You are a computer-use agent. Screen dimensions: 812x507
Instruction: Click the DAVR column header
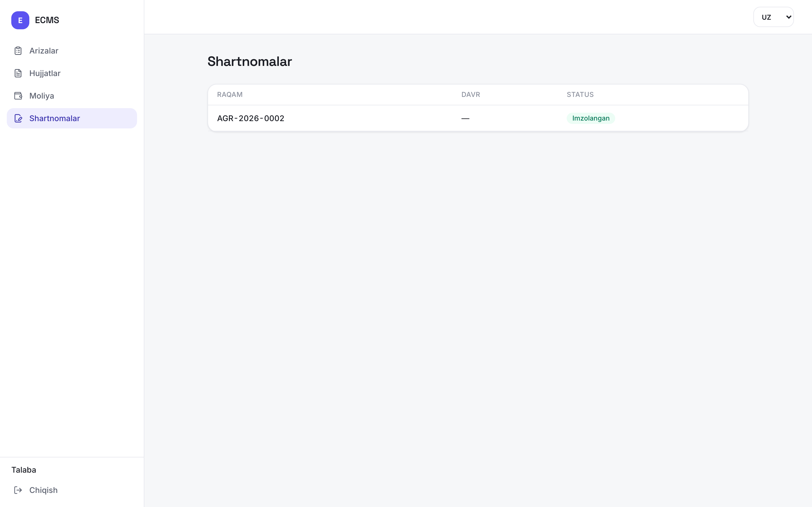pyautogui.click(x=470, y=95)
